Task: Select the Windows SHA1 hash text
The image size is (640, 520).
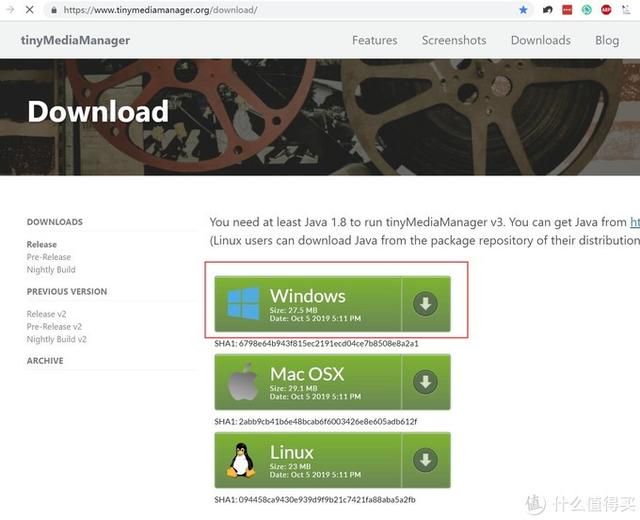Action: [x=316, y=343]
